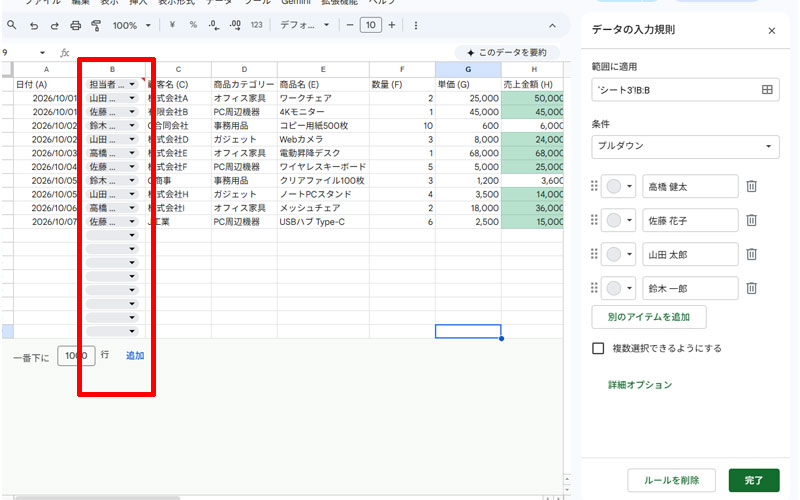Viewport: 800px width, 500px height.
Task: Decrease the font size with minus
Action: (x=349, y=25)
